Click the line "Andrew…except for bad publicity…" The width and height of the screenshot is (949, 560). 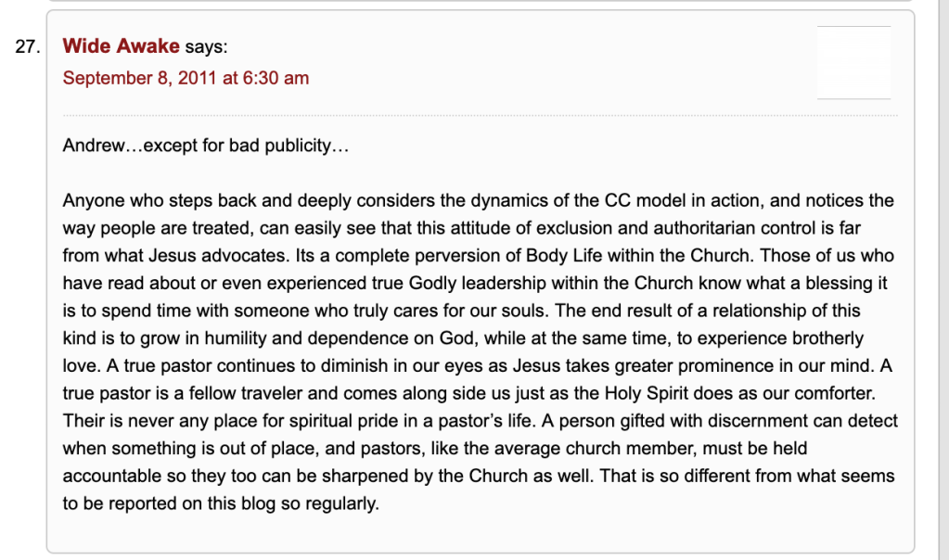tap(205, 146)
